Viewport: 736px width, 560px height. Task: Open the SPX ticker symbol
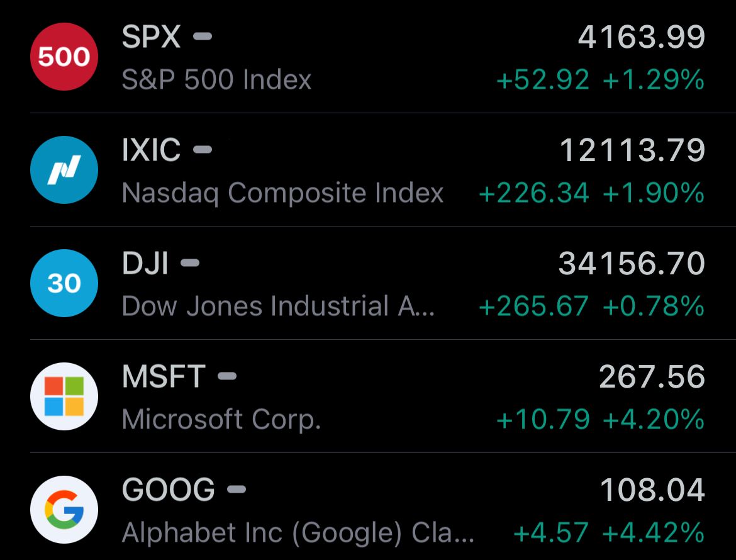[x=151, y=36]
